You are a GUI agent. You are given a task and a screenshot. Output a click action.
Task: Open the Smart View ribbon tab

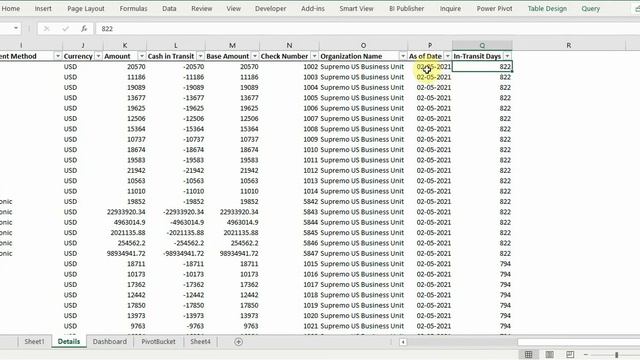pyautogui.click(x=356, y=9)
